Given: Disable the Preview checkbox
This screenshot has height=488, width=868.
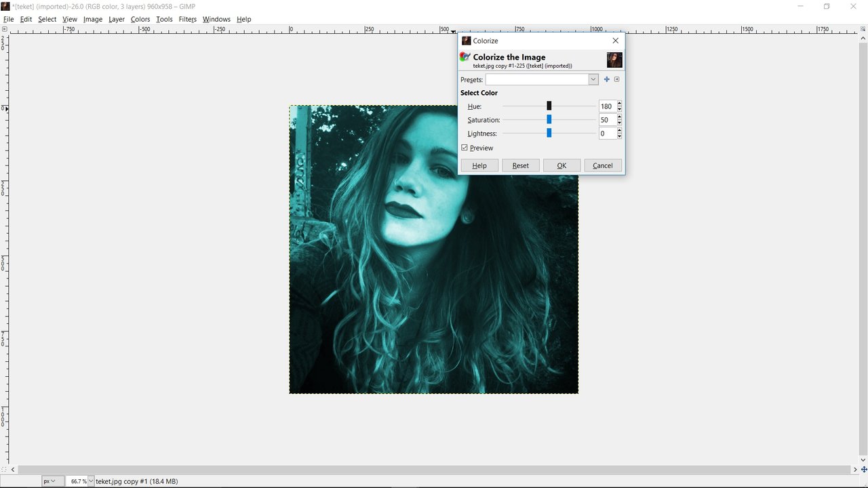Looking at the screenshot, I should (x=465, y=148).
